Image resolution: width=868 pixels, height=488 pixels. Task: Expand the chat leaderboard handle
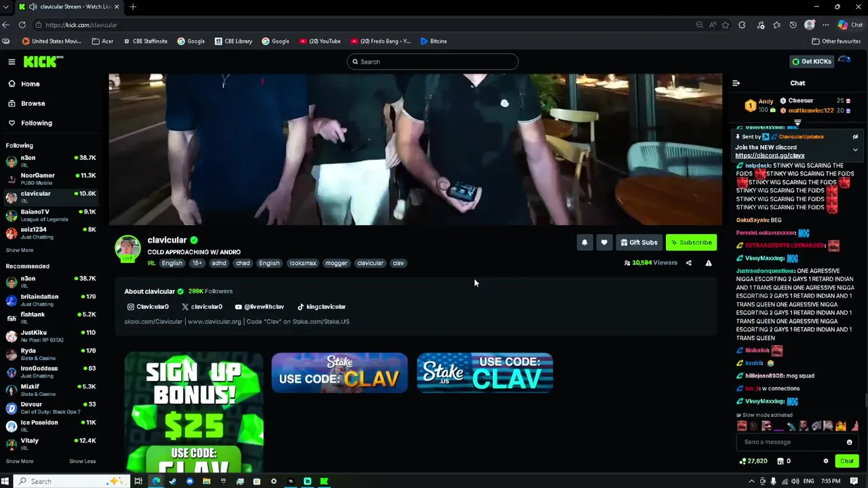pos(797,123)
